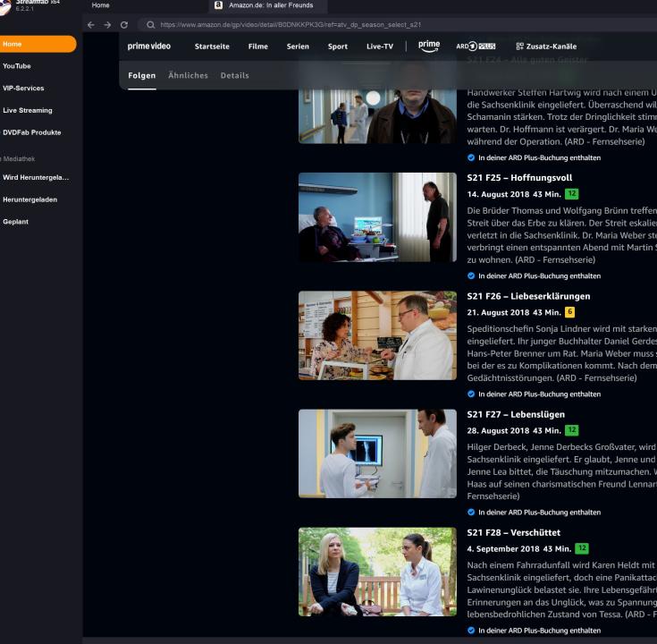Click the browser back arrow
Viewport: 657px width, 644px height.
click(91, 25)
